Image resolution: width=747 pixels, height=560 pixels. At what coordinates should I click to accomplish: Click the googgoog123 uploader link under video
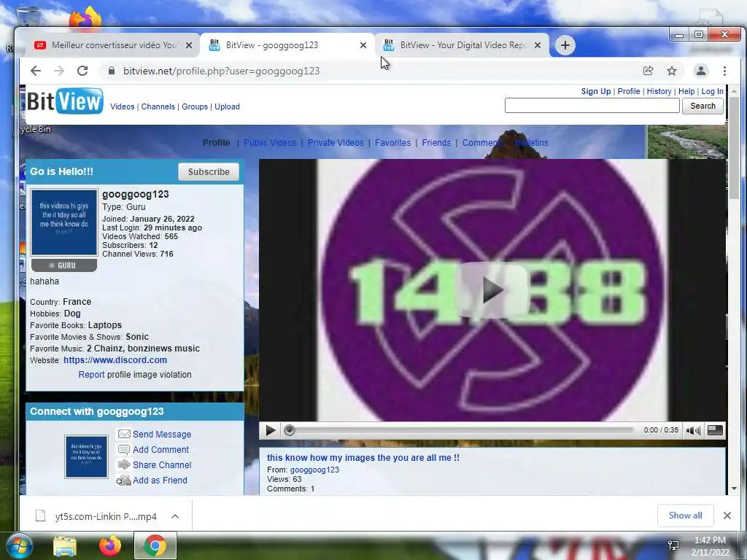tap(314, 470)
